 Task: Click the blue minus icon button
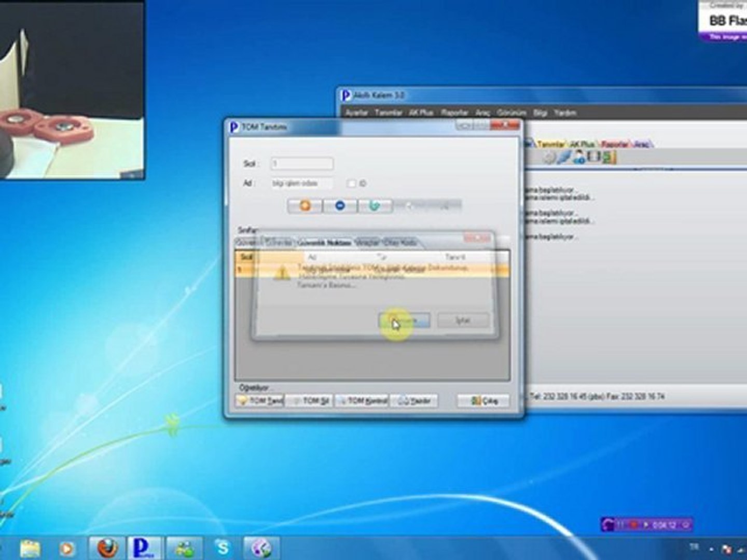[x=340, y=206]
